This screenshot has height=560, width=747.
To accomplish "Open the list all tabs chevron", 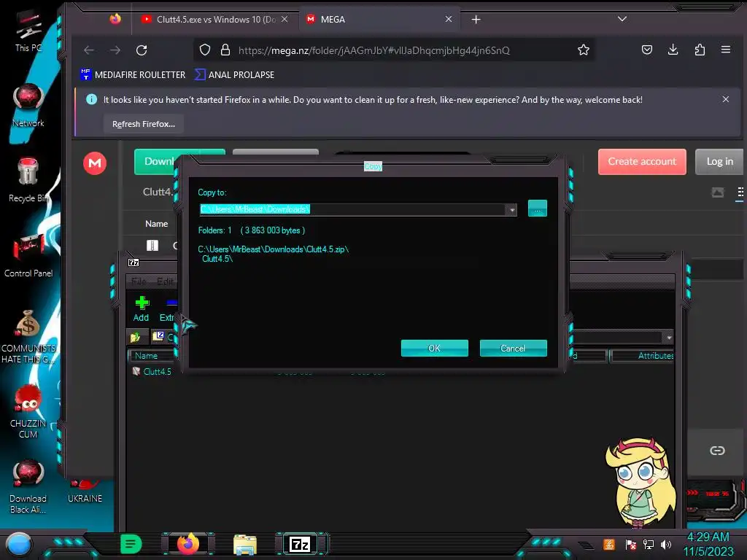I will 622,19.
